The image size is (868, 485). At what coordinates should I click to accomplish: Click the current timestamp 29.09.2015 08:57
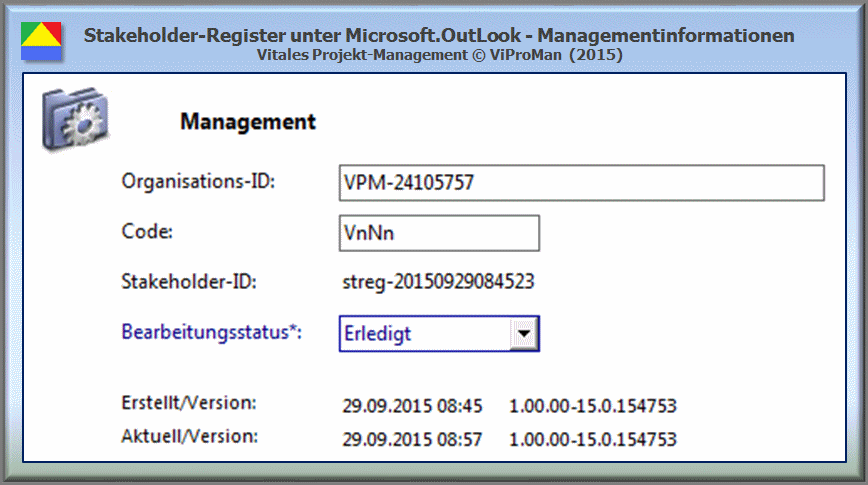pos(412,440)
